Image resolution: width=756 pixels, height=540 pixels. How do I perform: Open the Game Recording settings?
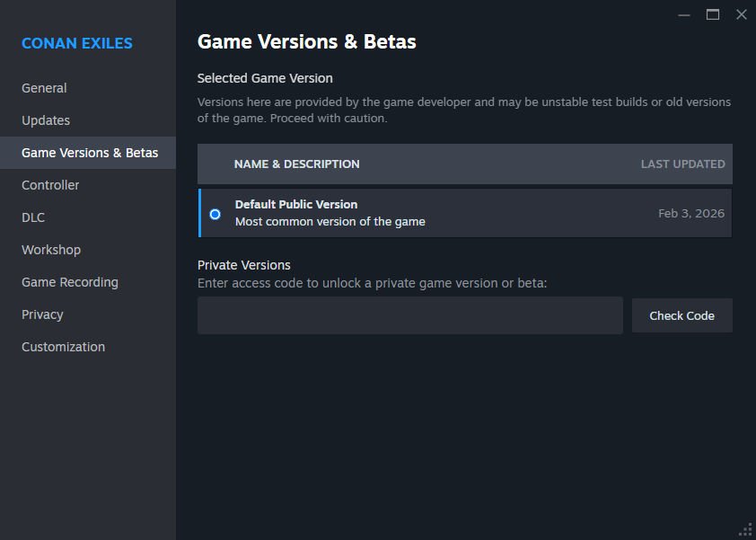point(70,282)
